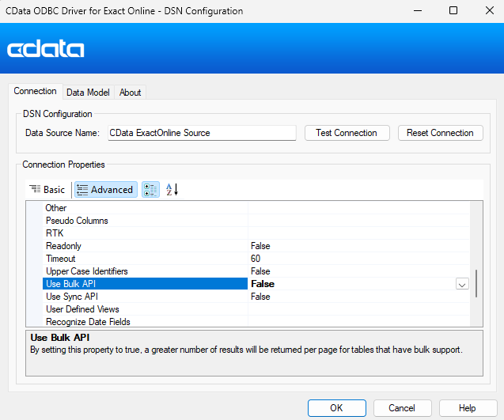Open the Connection tab

click(x=35, y=91)
